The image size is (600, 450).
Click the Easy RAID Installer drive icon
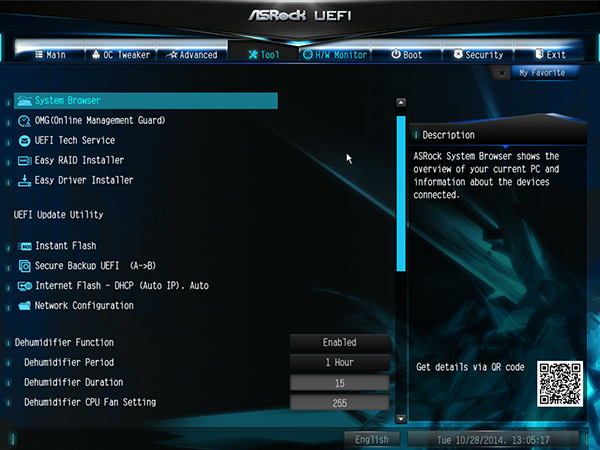click(24, 160)
